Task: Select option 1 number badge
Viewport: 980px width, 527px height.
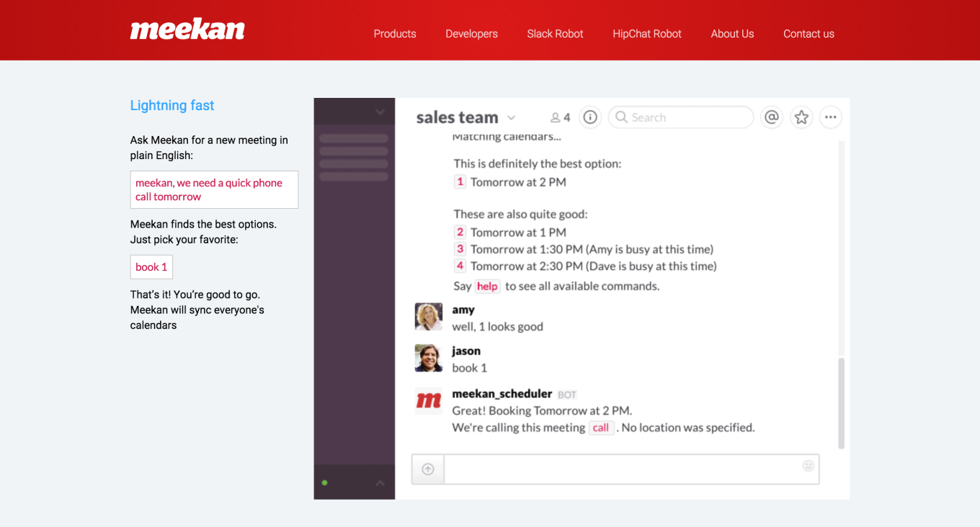Action: tap(460, 181)
